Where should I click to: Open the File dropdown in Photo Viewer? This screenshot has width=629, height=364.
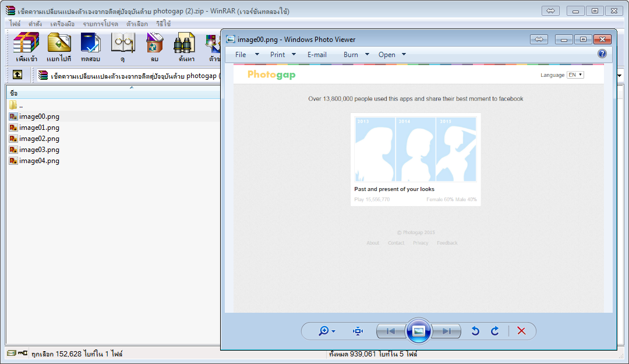click(x=247, y=55)
